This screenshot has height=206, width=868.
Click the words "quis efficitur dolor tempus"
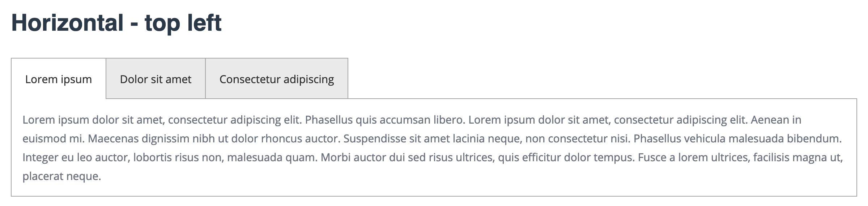click(566, 158)
